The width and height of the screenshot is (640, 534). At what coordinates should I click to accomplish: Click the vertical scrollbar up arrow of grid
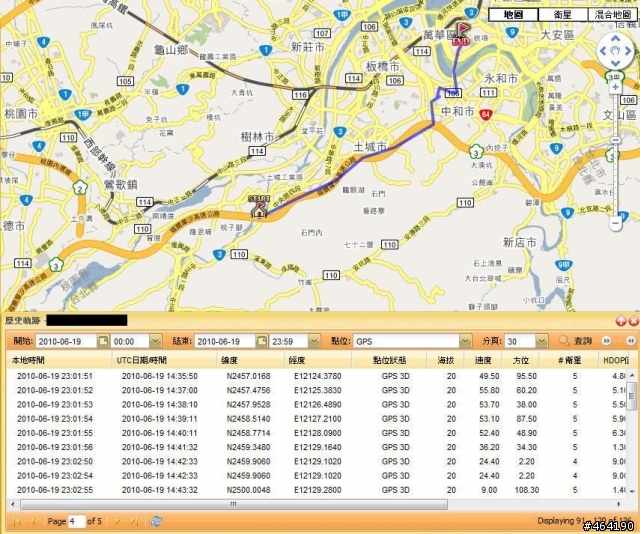click(x=631, y=374)
